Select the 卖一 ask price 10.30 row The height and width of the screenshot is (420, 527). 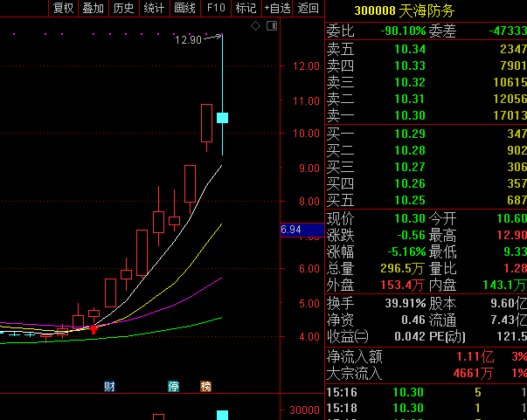pos(426,115)
